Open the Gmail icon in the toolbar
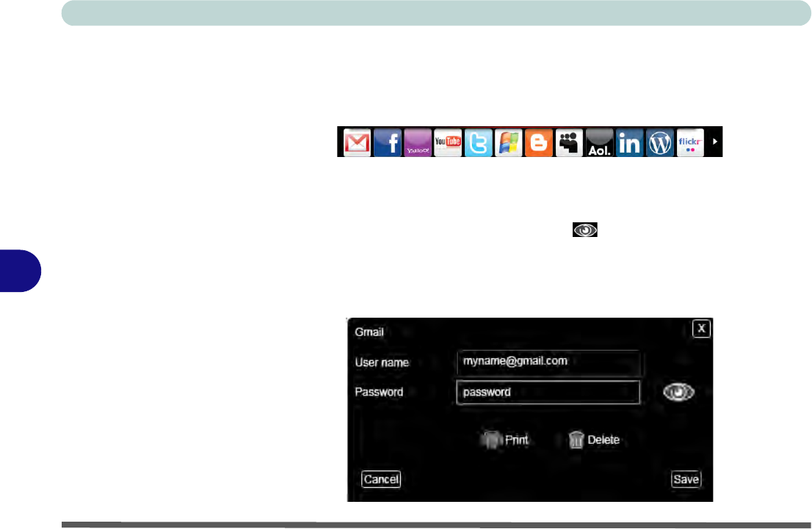 tap(357, 142)
